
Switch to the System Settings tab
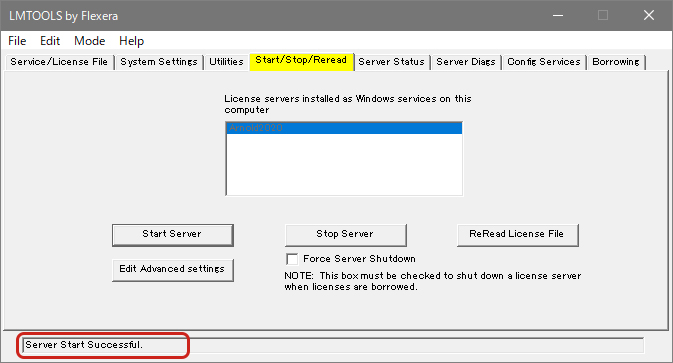[159, 62]
